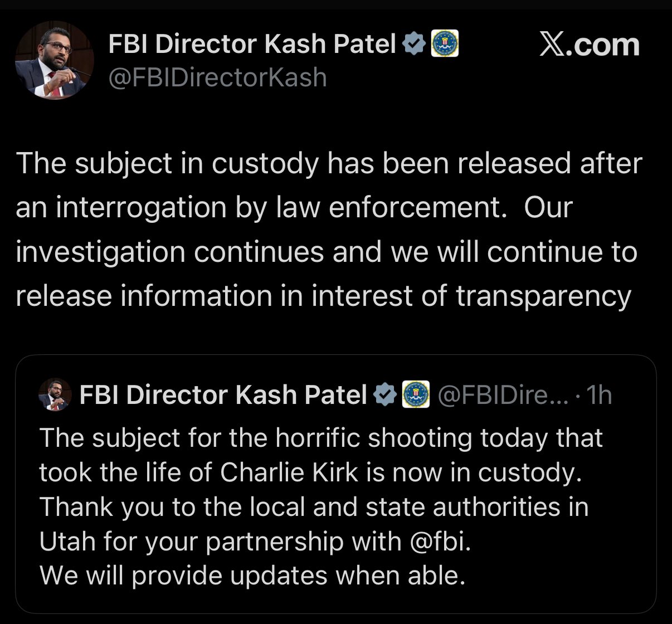The height and width of the screenshot is (624, 672).
Task: Click FBI seal affiliation badge in main header
Action: 444,44
